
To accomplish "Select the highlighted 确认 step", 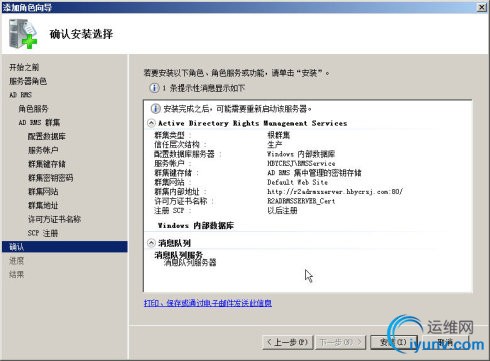I will (x=65, y=247).
